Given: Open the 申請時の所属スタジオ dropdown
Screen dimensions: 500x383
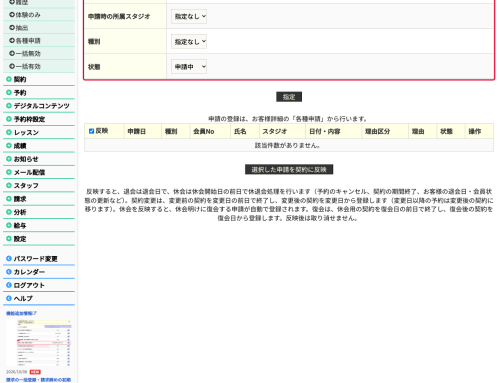Looking at the screenshot, I should [x=189, y=16].
